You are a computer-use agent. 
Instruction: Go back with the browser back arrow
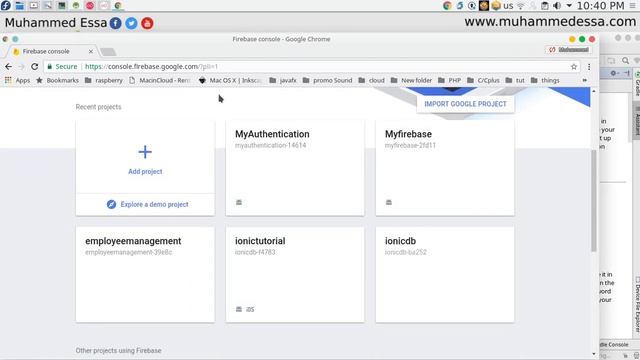coord(9,67)
